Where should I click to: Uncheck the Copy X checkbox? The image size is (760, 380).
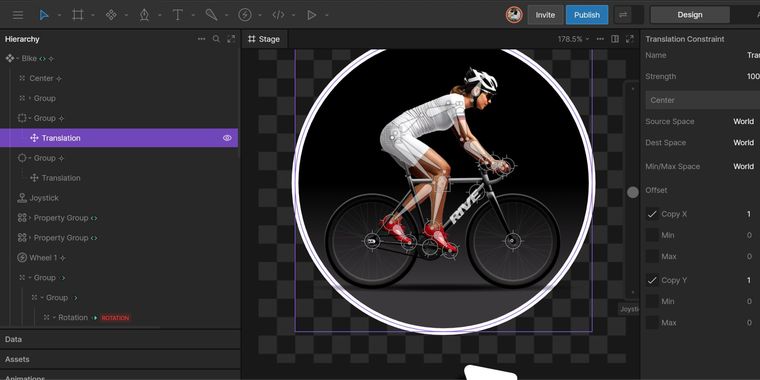(652, 214)
